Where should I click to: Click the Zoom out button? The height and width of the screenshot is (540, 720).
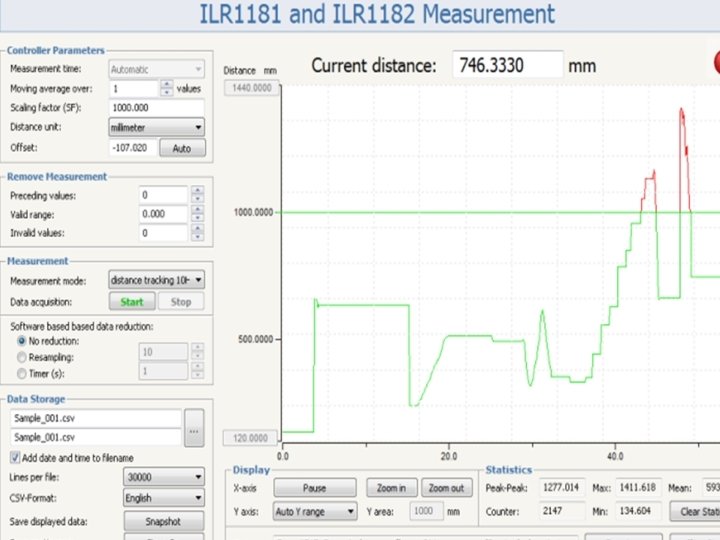(x=446, y=488)
